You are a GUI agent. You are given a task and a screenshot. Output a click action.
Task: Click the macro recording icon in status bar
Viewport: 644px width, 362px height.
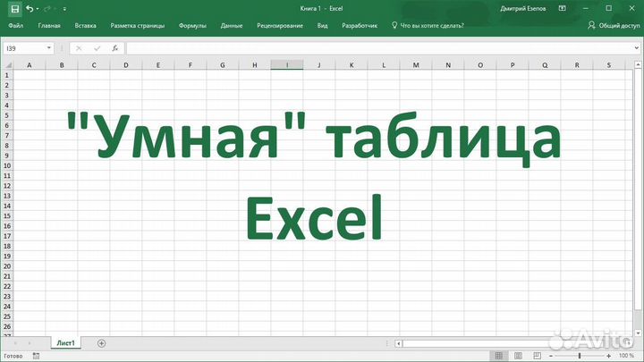tap(36, 356)
